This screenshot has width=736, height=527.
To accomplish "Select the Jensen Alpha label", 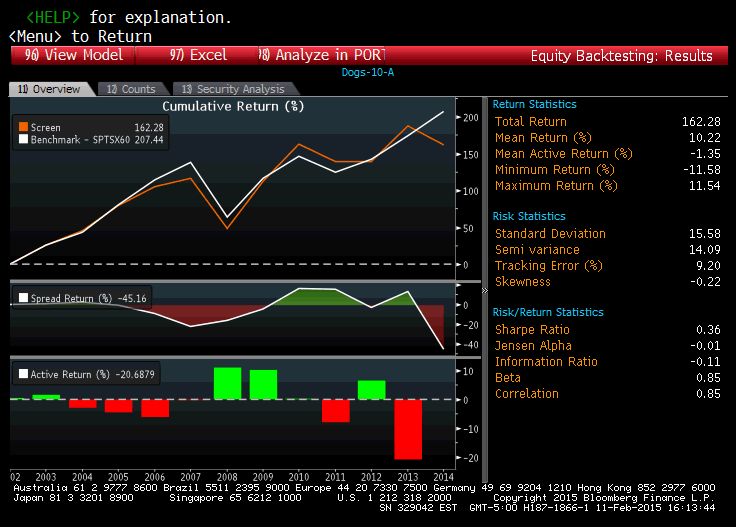I will [x=533, y=346].
